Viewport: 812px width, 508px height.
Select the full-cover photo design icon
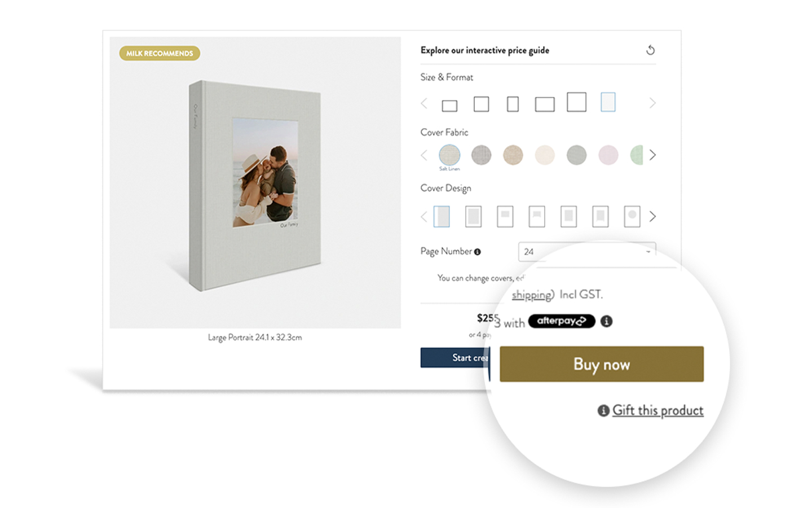click(x=473, y=217)
